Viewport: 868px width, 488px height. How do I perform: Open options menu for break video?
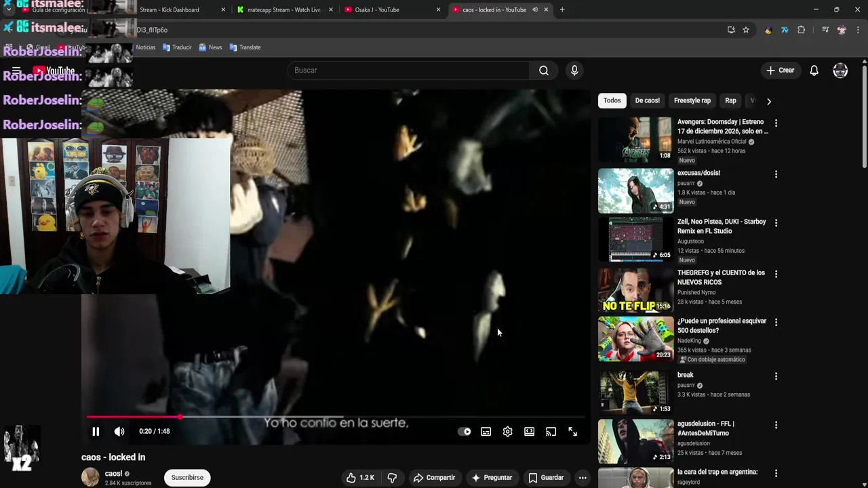click(x=776, y=376)
